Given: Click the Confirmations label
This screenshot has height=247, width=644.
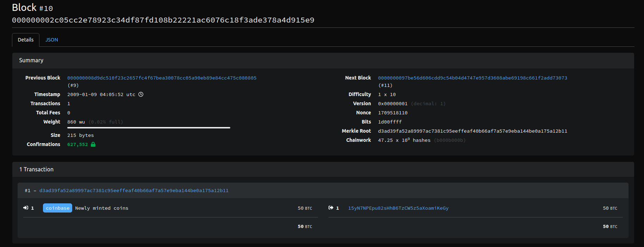Looking at the screenshot, I should tap(43, 144).
